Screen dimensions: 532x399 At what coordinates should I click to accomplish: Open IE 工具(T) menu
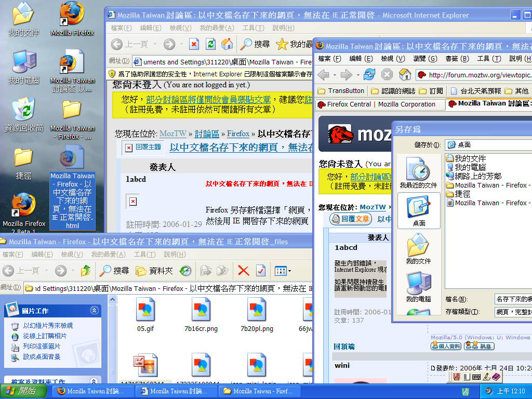253,28
